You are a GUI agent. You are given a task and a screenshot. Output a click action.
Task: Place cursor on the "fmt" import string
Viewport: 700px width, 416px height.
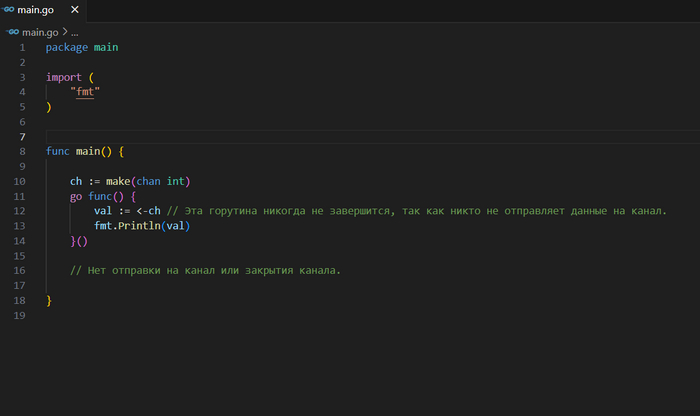pos(88,92)
